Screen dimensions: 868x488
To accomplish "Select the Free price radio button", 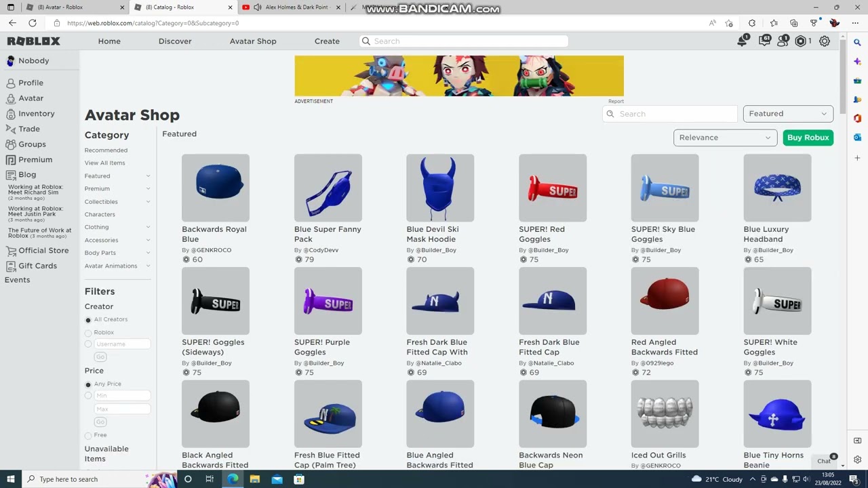I will [x=88, y=435].
